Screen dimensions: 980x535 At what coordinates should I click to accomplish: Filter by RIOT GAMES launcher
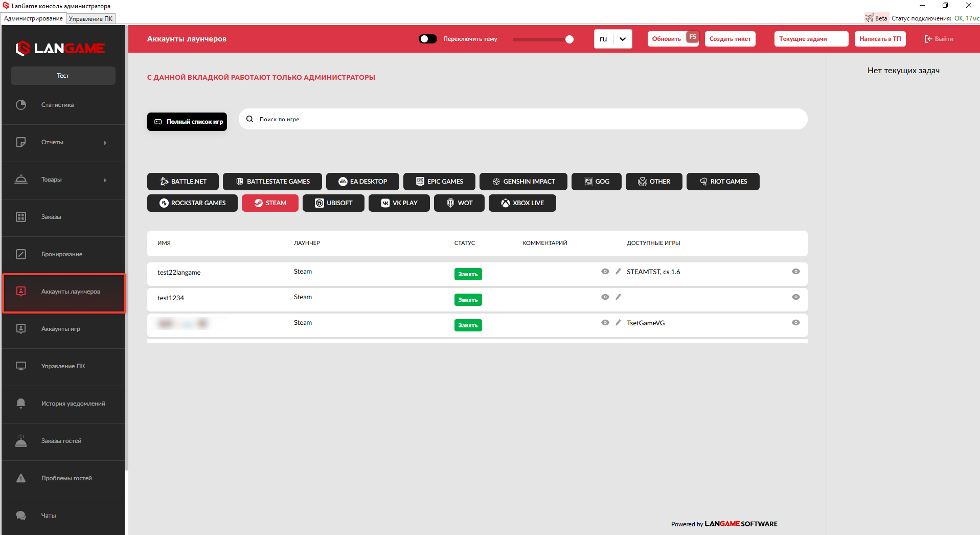coord(723,182)
